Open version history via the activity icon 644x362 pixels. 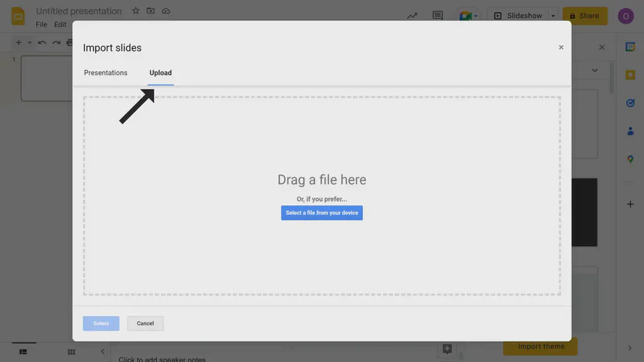click(412, 15)
